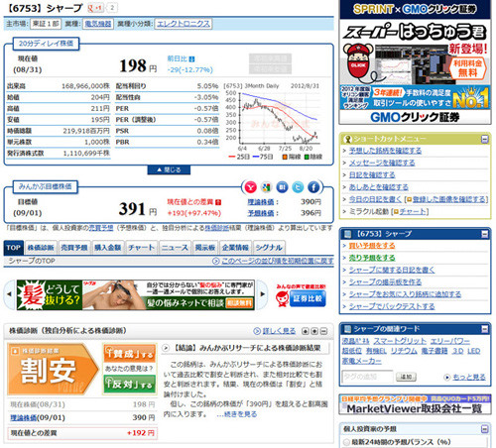Click the 割安 diagnosis result badge

(53, 369)
